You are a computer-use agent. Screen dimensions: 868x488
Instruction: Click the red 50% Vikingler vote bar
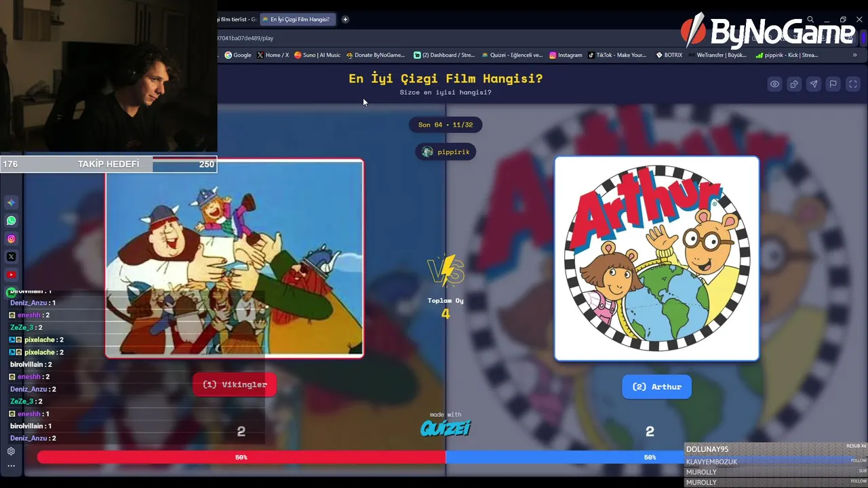241,457
